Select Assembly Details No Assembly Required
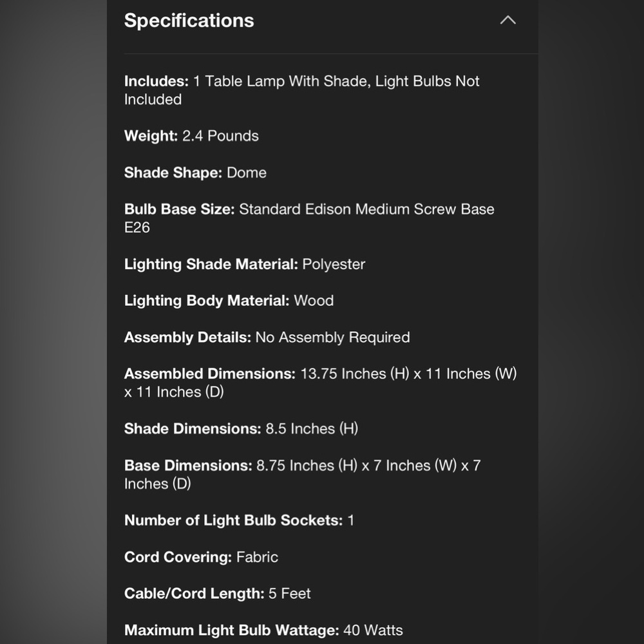Image resolution: width=644 pixels, height=644 pixels. point(267,337)
